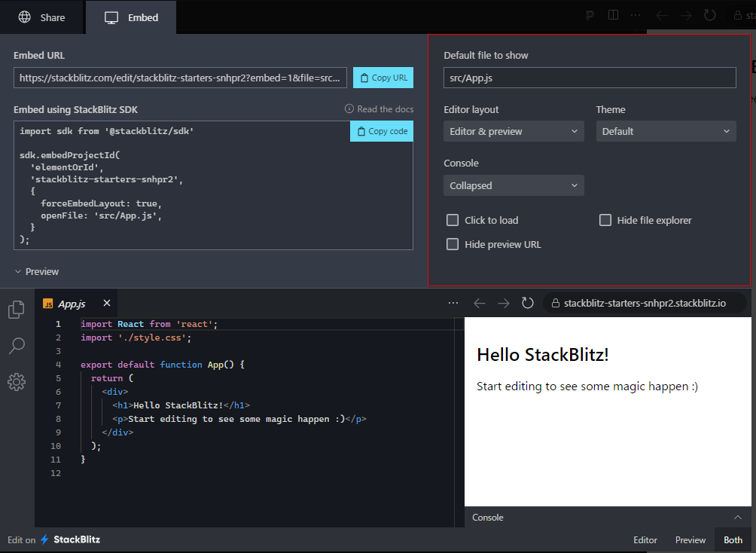The height and width of the screenshot is (553, 756).
Task: Click line number 1 in editor gutter
Action: point(58,324)
